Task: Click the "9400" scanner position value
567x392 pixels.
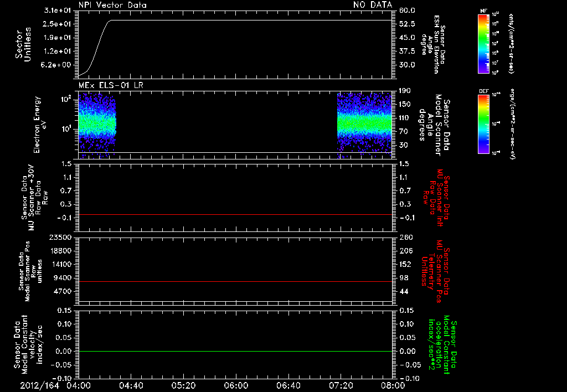Action: [63, 278]
